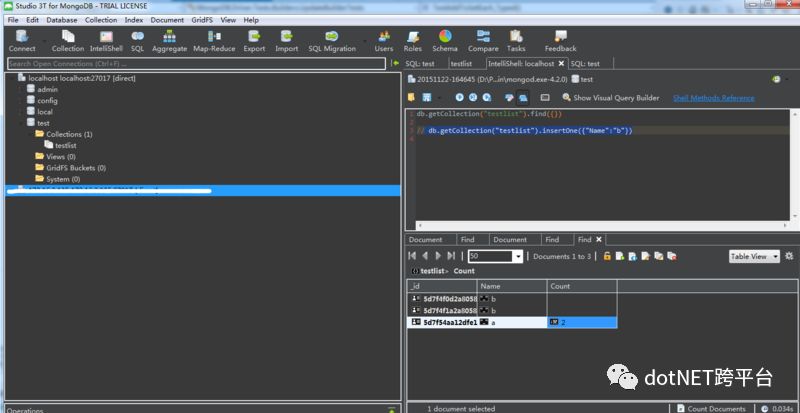Click the Name column header
Screen dimensions: 800x413
point(512,286)
